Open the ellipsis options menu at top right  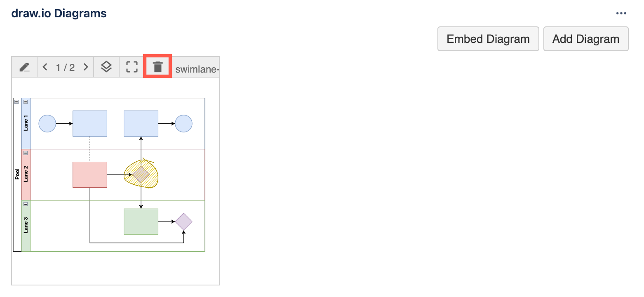tap(621, 13)
